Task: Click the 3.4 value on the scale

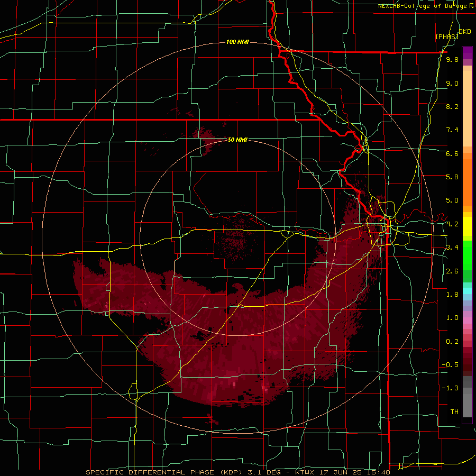Action: [x=452, y=248]
